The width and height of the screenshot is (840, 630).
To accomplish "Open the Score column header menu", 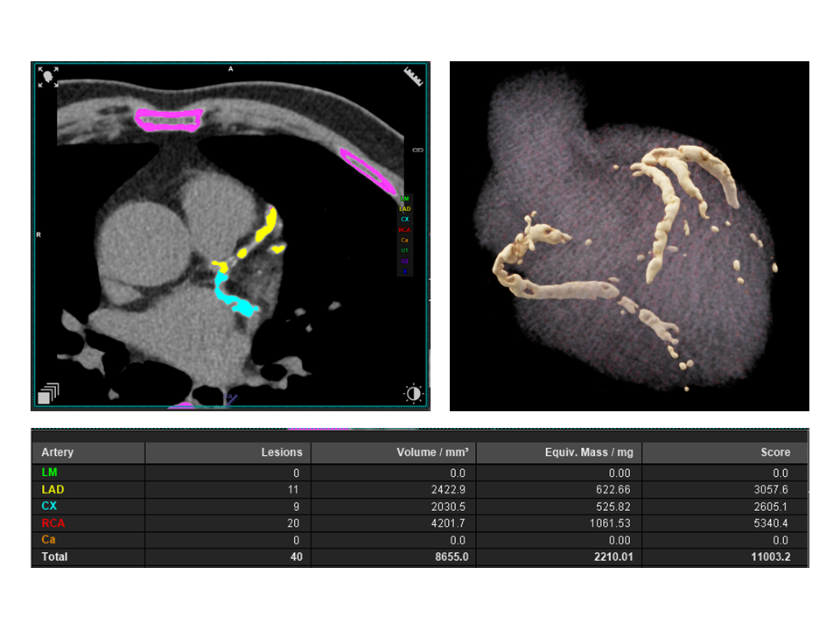I will 774,452.
